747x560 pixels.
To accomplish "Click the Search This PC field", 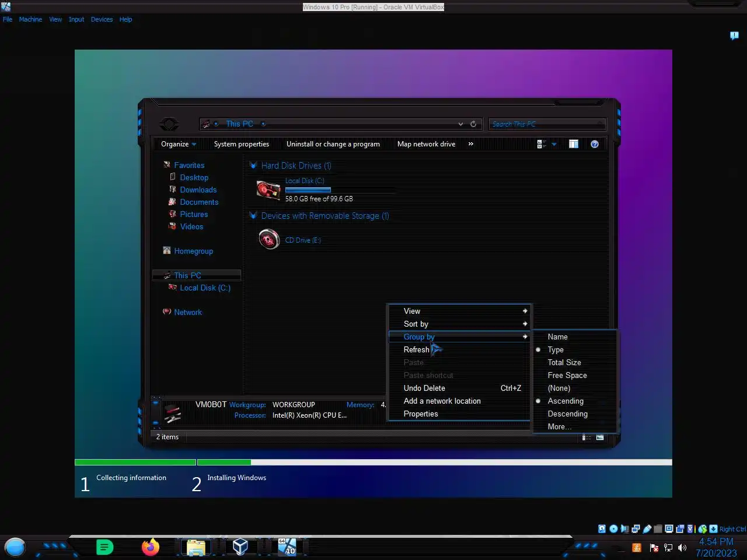I will click(547, 124).
